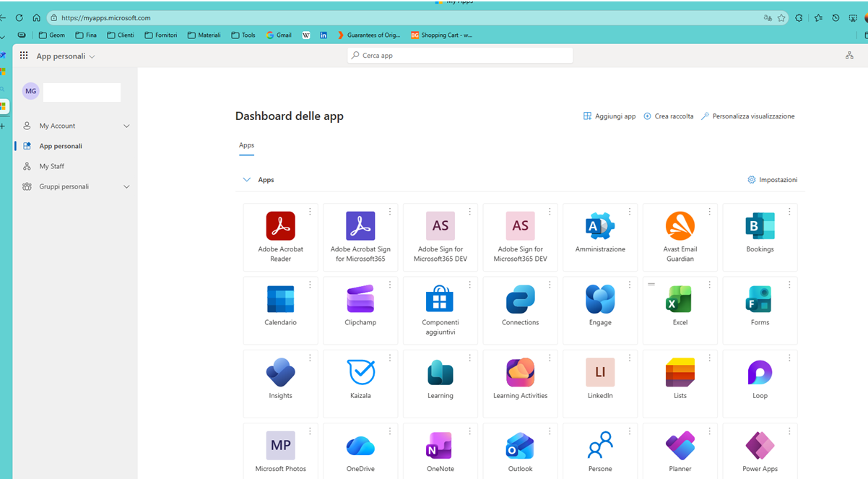Open the LinkedIn bookmark icon in bookmarks bar
The height and width of the screenshot is (479, 868).
click(323, 35)
